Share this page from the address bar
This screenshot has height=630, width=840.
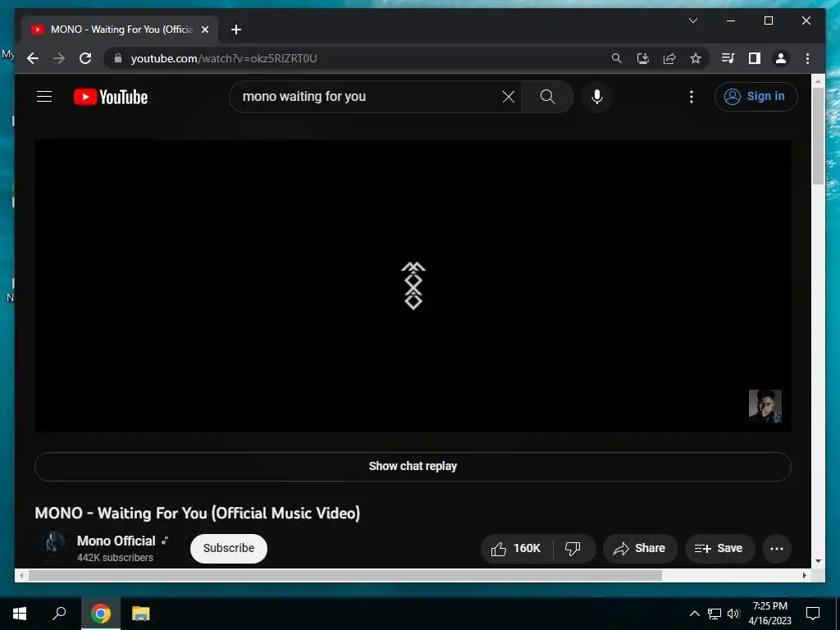(x=669, y=58)
